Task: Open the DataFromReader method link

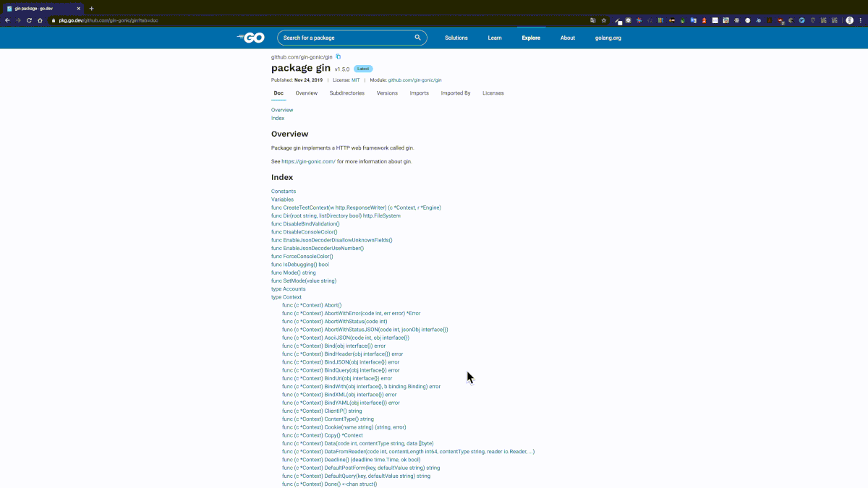Action: 409,452
